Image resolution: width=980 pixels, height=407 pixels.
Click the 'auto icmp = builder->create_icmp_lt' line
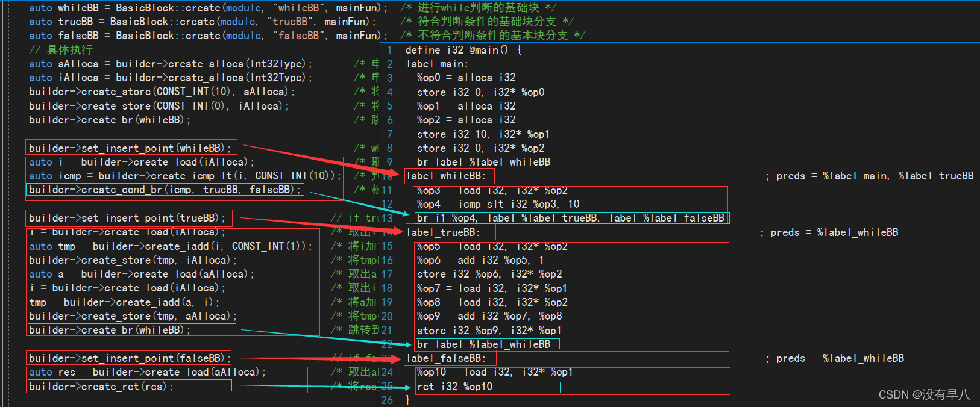tap(185, 176)
